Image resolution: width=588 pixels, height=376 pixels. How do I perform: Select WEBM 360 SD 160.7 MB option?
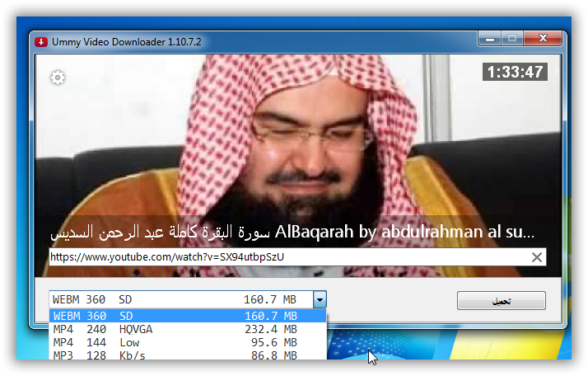(188, 316)
